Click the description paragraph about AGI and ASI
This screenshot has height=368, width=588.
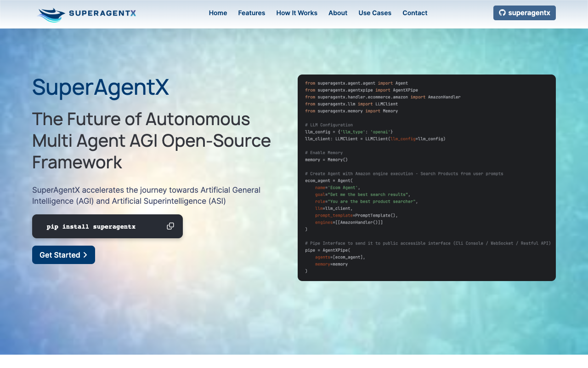[146, 195]
